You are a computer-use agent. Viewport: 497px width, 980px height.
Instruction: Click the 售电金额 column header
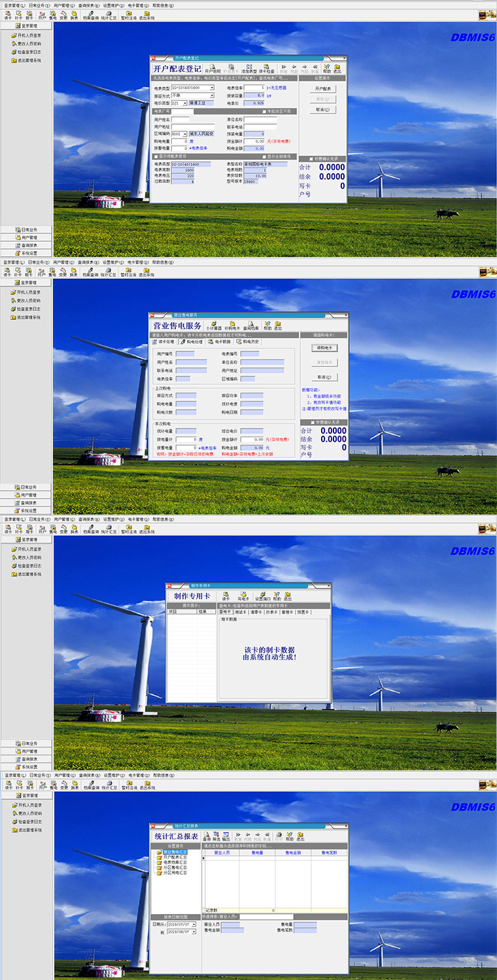[293, 853]
